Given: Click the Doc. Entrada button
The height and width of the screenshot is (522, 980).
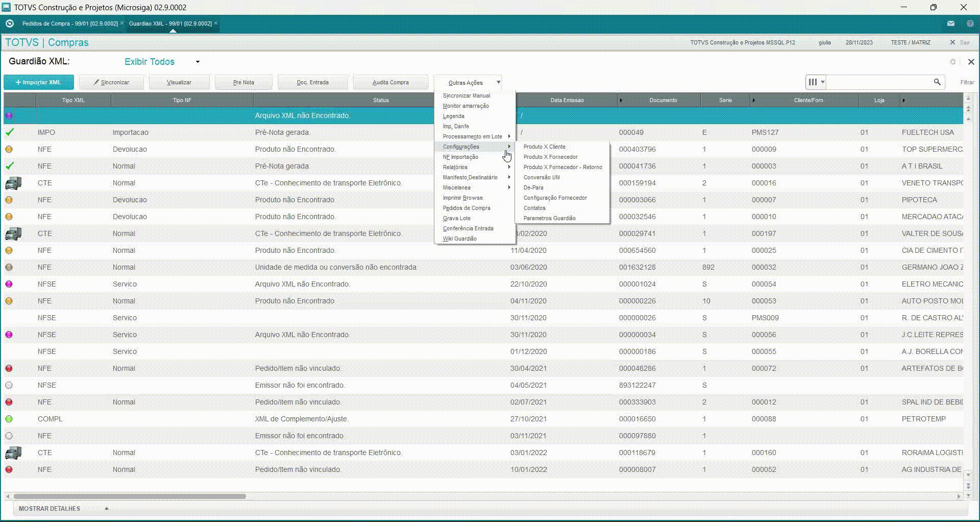Looking at the screenshot, I should [x=312, y=82].
